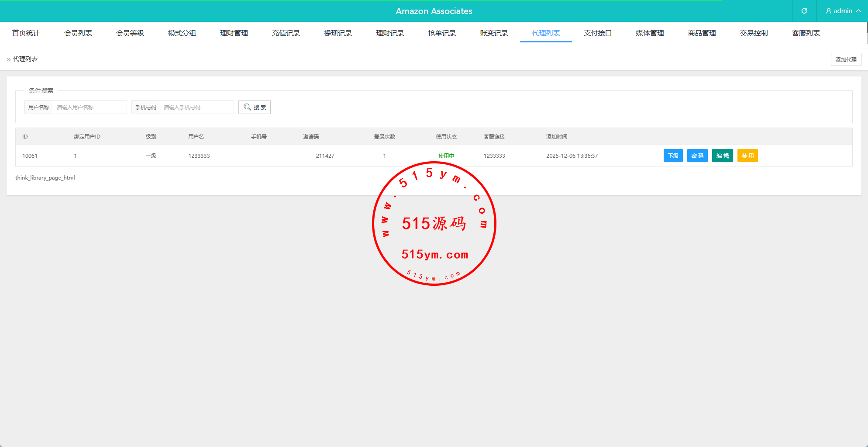Switch to the 会员列表 tab
The height and width of the screenshot is (447, 868).
pos(78,33)
